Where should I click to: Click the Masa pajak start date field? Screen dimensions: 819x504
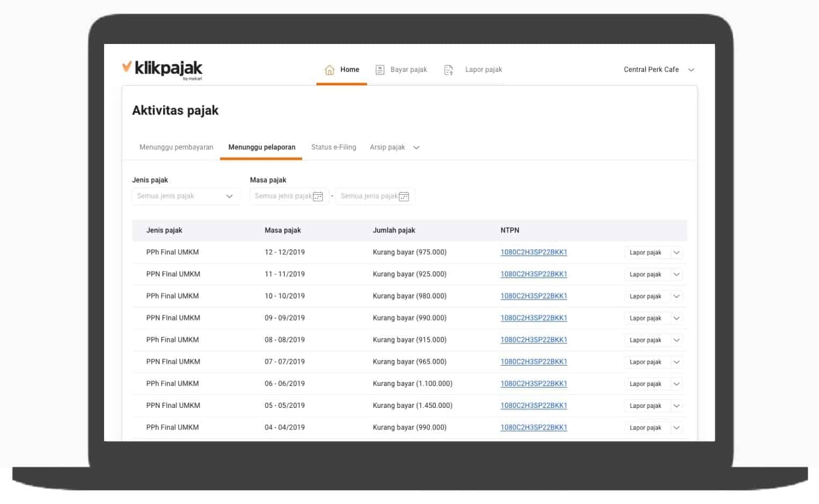point(289,196)
